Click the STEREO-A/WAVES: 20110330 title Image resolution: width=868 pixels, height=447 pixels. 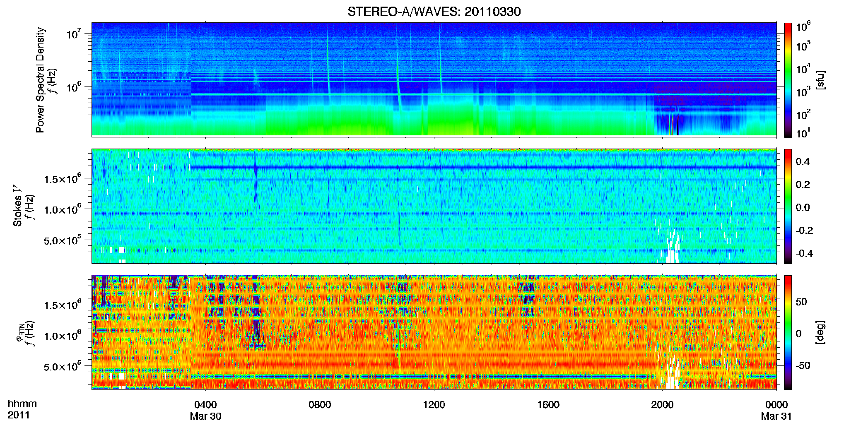[x=434, y=12]
